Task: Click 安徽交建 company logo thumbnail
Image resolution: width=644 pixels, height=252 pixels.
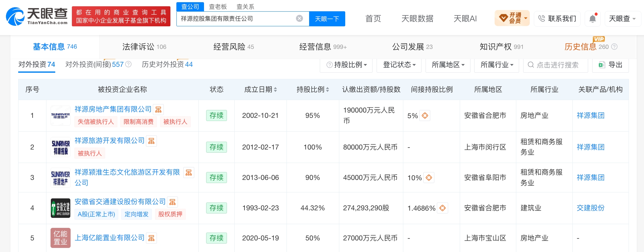Action: [x=61, y=208]
